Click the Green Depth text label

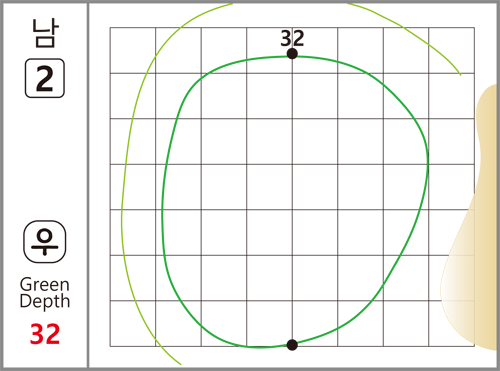click(x=45, y=293)
